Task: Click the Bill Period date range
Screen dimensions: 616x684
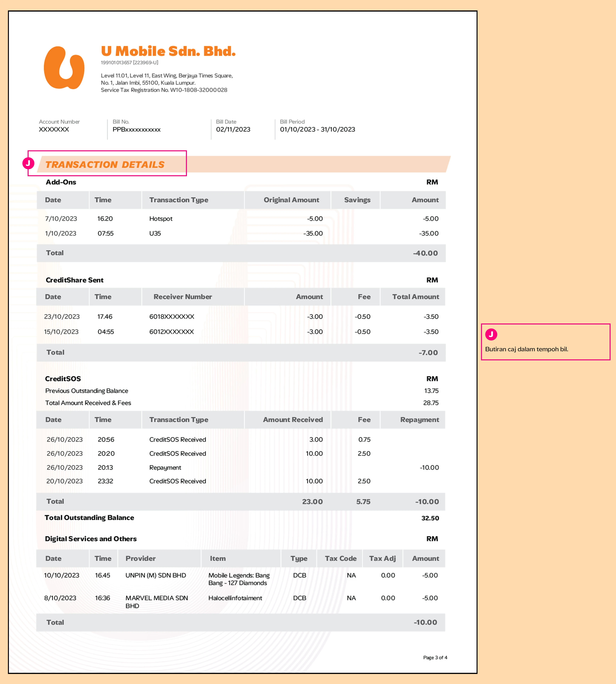Action: point(317,129)
